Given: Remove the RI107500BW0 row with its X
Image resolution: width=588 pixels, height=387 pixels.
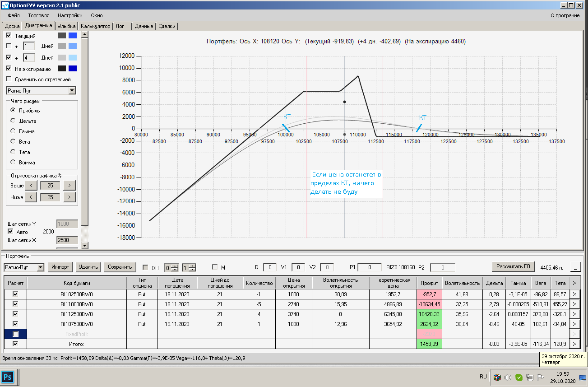Looking at the screenshot, I should [574, 324].
